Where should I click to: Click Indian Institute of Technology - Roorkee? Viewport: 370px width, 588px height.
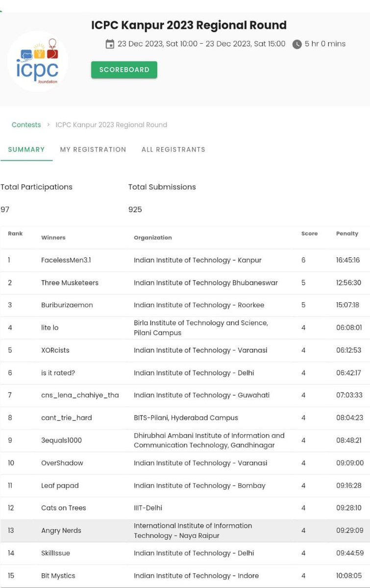pos(199,305)
